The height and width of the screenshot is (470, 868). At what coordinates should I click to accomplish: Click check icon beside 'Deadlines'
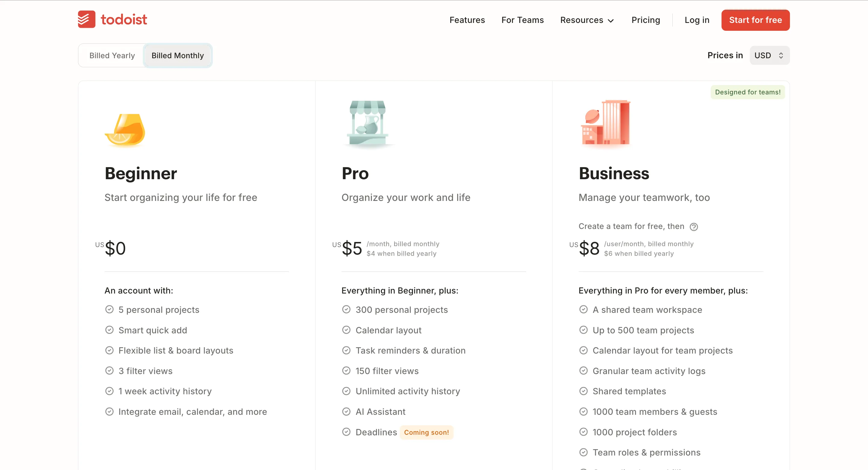[346, 432]
